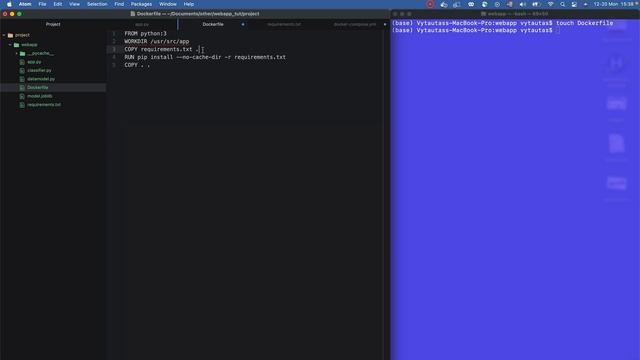The image size is (640, 360).
Task: Switch to the docker-compose.yml editor tab
Action: pyautogui.click(x=354, y=24)
